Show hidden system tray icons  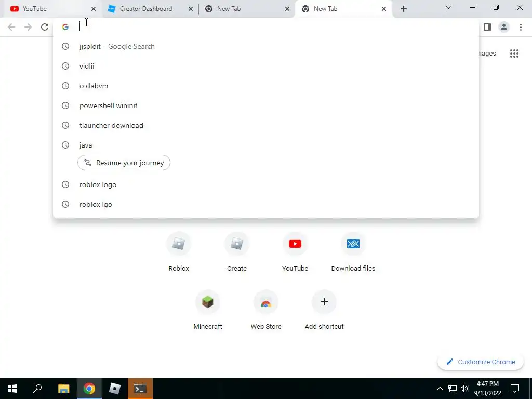(x=440, y=389)
